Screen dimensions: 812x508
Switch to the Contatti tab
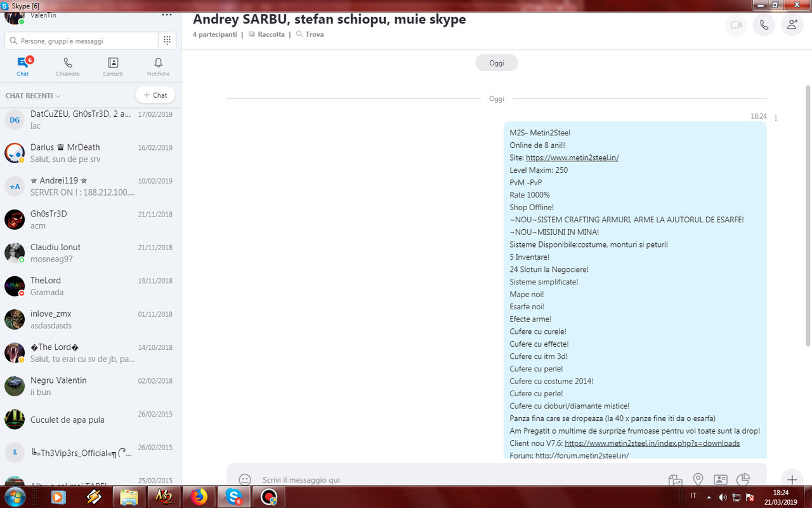pyautogui.click(x=113, y=66)
